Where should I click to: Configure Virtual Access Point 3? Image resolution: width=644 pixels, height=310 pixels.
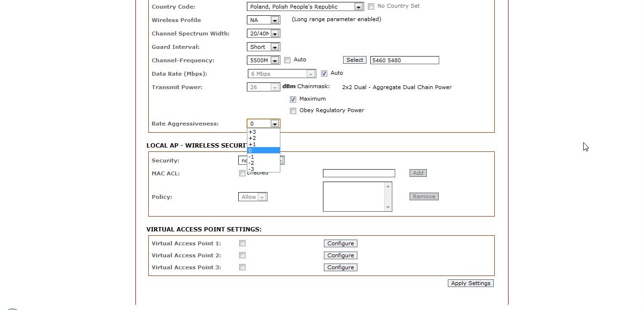(x=341, y=267)
